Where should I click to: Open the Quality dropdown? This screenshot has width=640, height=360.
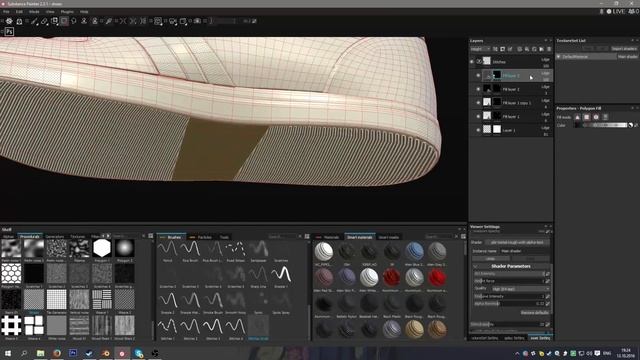click(520, 289)
